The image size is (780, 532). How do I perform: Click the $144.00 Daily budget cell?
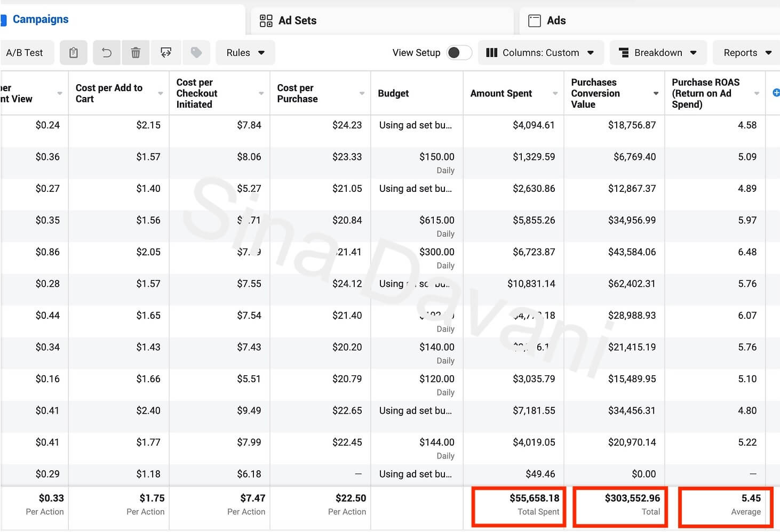point(436,448)
